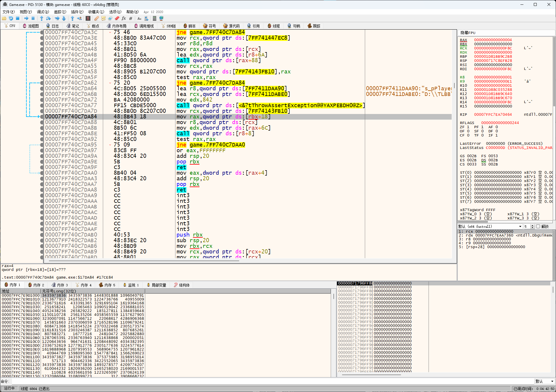Click the 运行中 status label
556x392 pixels.
click(x=9, y=388)
